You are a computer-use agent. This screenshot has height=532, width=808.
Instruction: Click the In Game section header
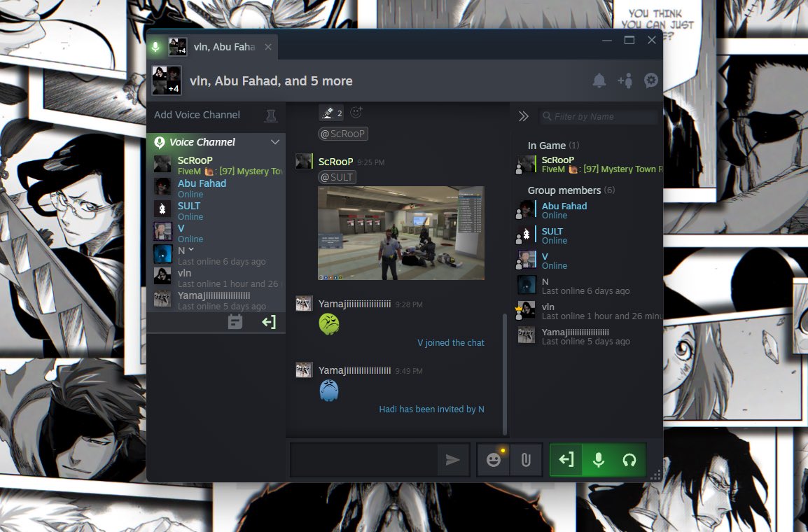click(553, 146)
